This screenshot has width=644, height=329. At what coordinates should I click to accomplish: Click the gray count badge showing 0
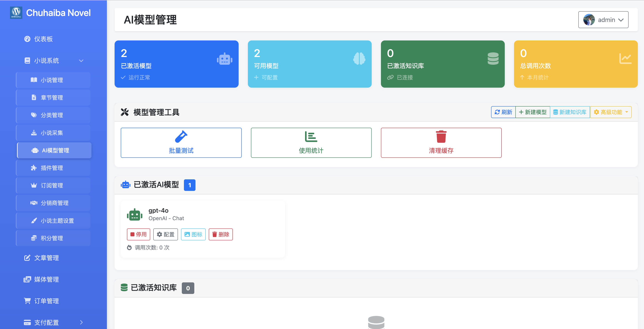(x=188, y=288)
